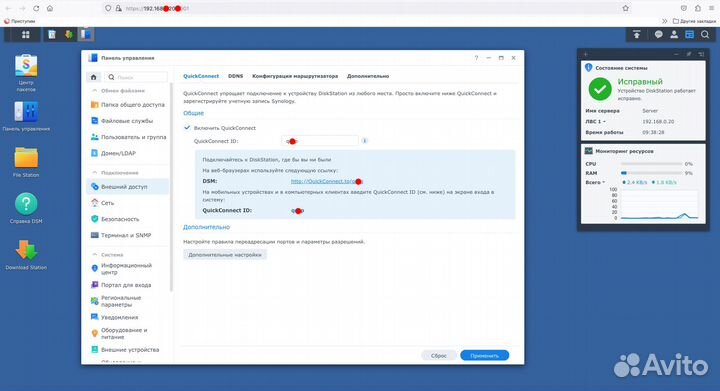Open the notifications chat bubble icon
The height and width of the screenshot is (391, 720).
tap(658, 34)
